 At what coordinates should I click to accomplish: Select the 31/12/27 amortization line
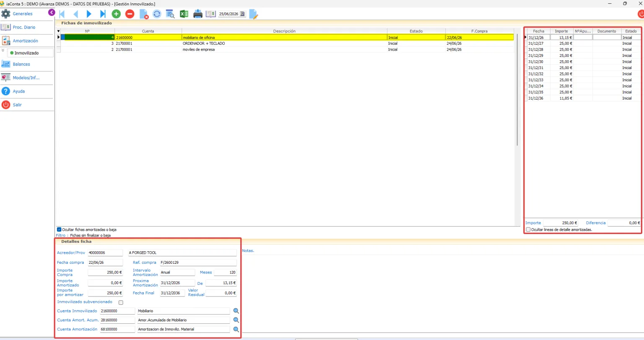pyautogui.click(x=584, y=44)
